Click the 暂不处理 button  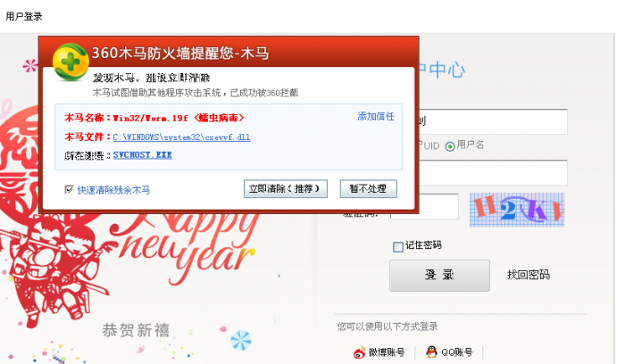[x=368, y=189]
